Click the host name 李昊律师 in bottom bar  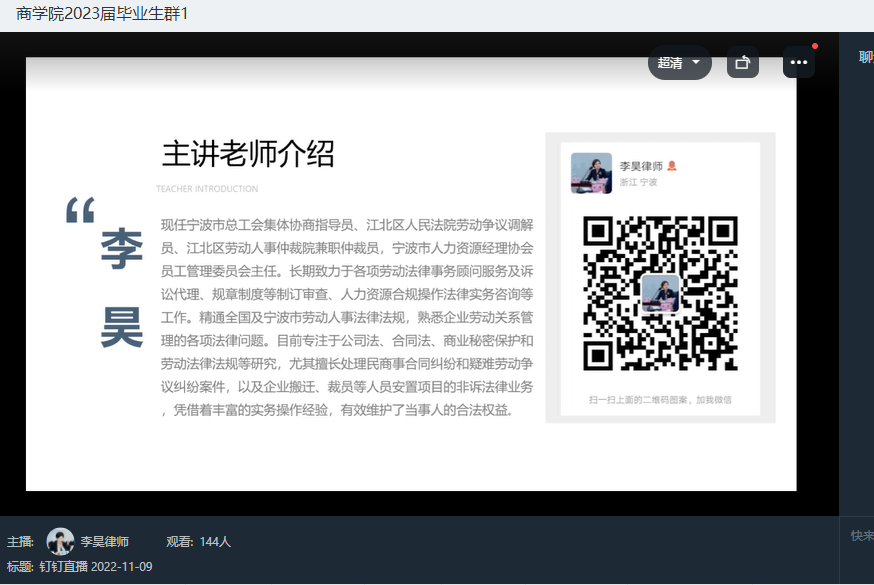(x=105, y=542)
